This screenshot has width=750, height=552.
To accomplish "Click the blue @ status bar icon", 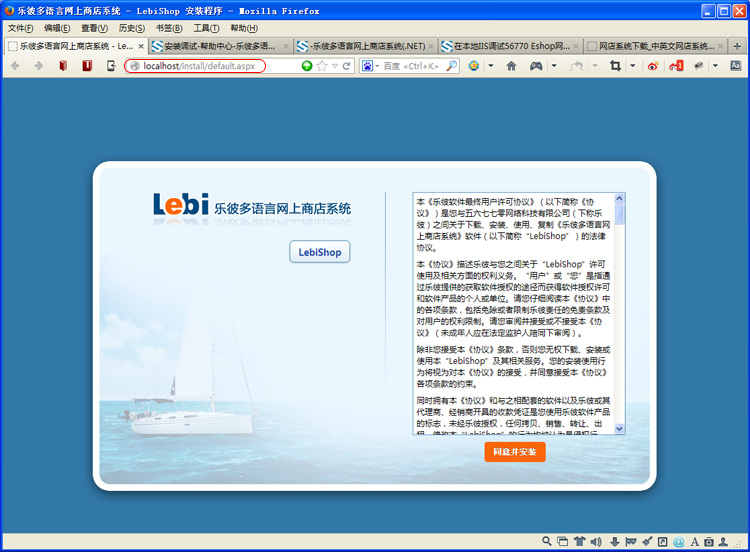I will (679, 541).
